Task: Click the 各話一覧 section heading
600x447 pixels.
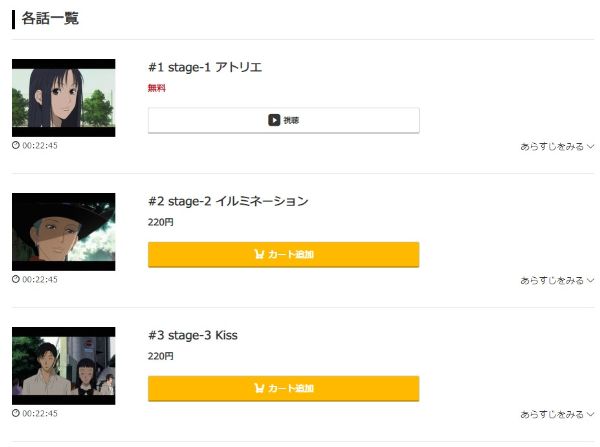Action: 50,18
